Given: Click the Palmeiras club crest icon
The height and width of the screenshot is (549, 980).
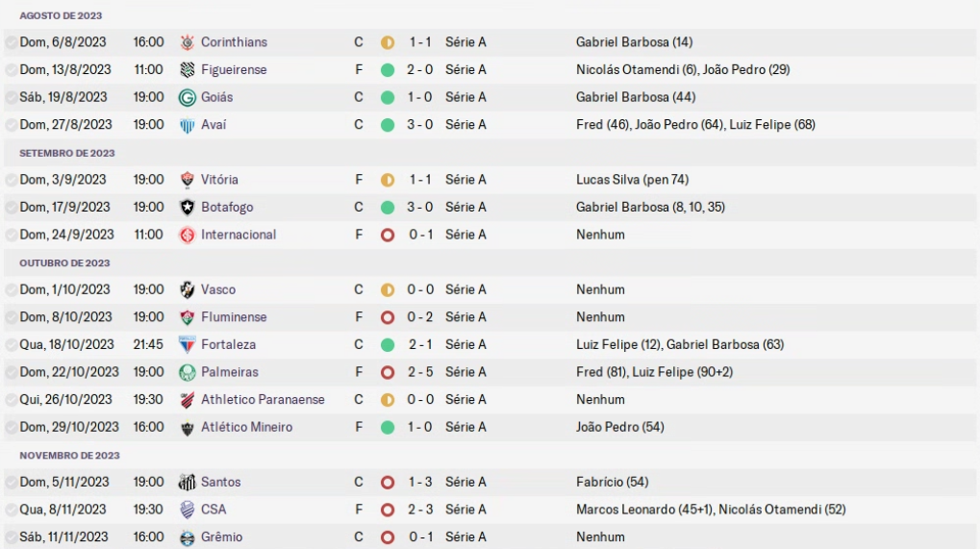Looking at the screenshot, I should (187, 372).
